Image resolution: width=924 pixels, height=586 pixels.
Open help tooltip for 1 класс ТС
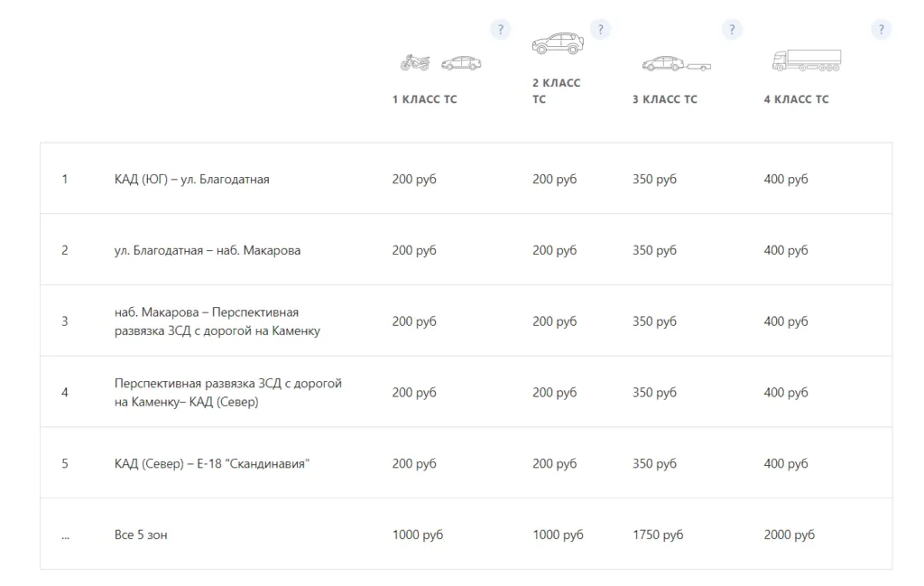pyautogui.click(x=500, y=30)
